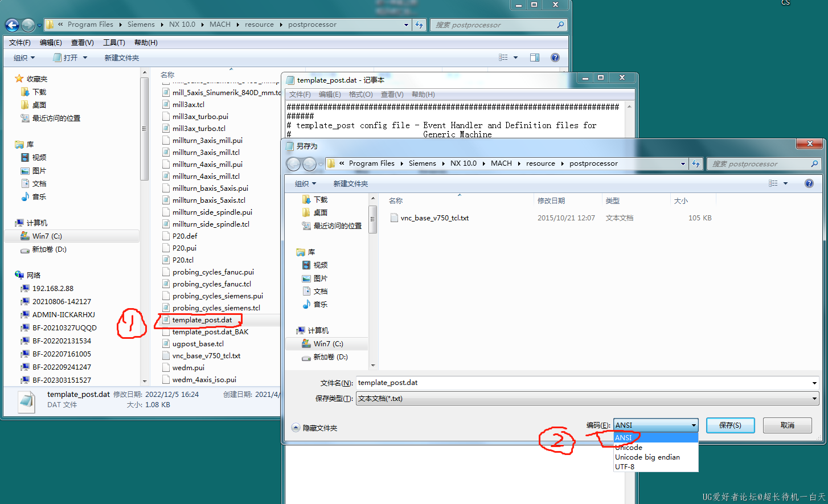Screen dimensions: 828x504
Task: Open view options dropdown arrow in Save As
Action: (786, 183)
